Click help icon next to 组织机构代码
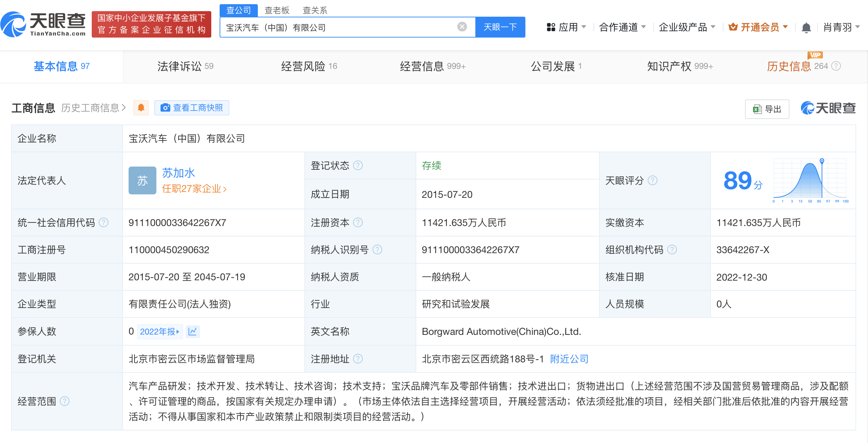Viewport: 868px width, 443px height. (672, 250)
